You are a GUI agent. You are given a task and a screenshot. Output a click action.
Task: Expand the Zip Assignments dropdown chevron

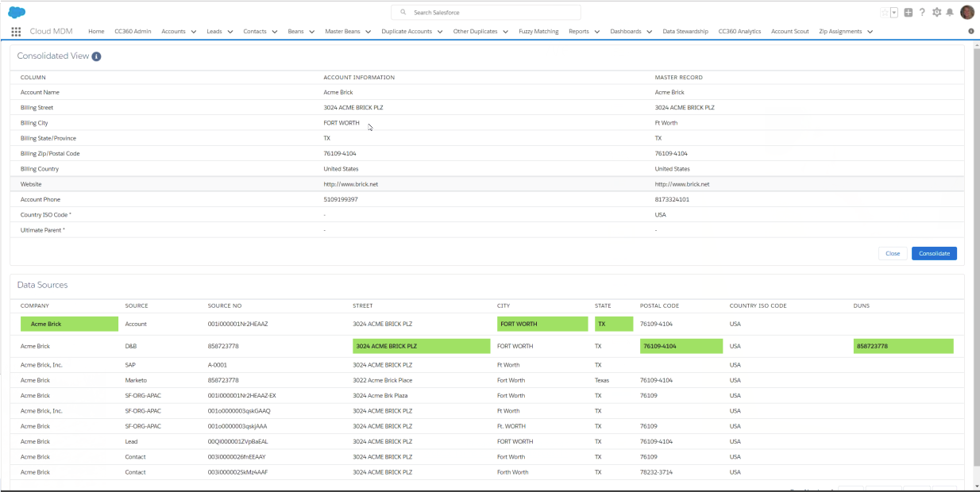(870, 32)
